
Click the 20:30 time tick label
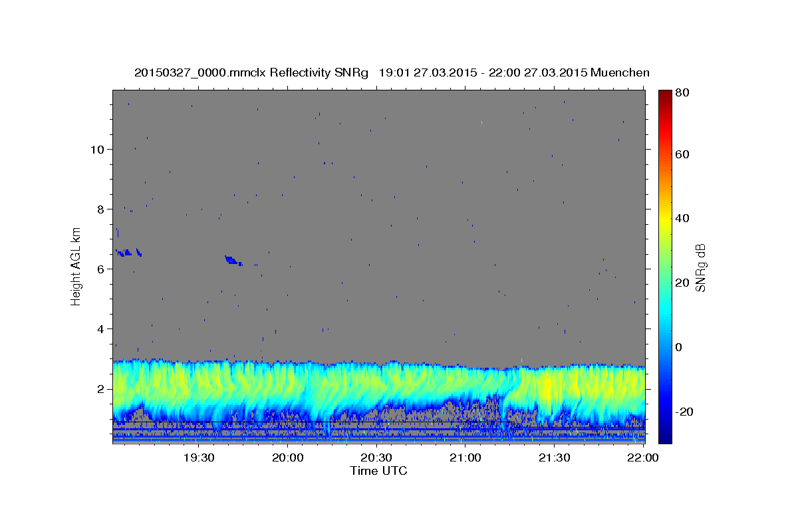tap(376, 458)
